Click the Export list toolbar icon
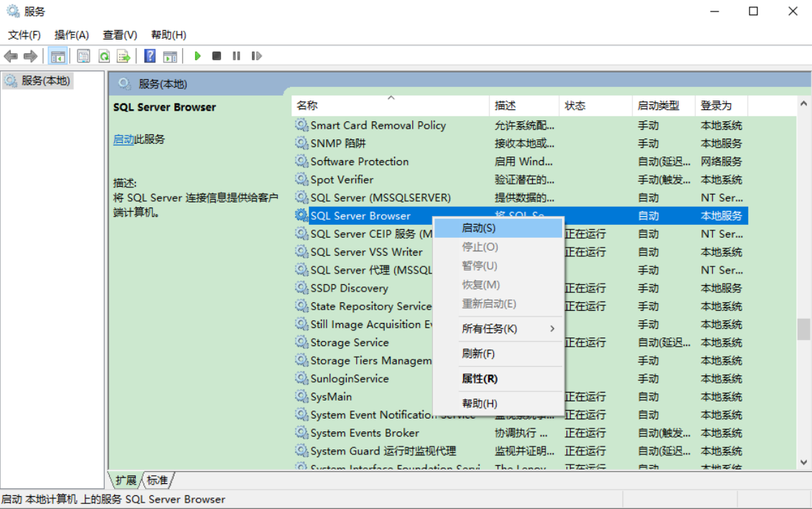812x509 pixels. (123, 56)
